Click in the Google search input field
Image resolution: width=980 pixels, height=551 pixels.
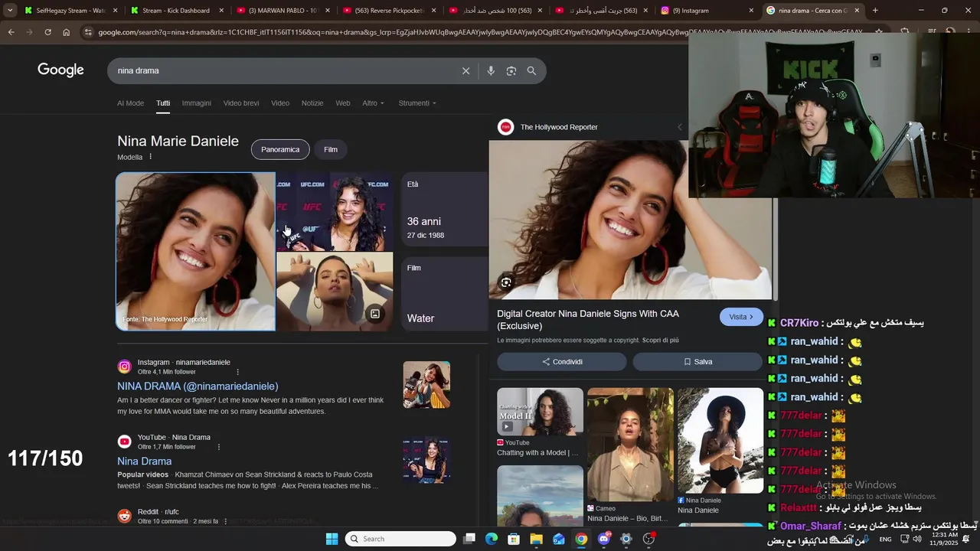tap(283, 70)
